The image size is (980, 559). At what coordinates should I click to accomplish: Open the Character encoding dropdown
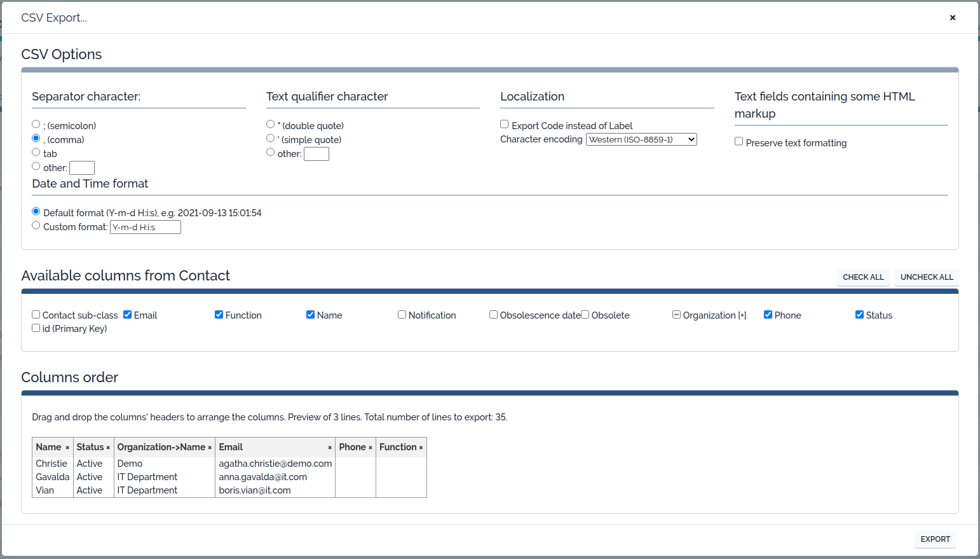click(x=641, y=139)
